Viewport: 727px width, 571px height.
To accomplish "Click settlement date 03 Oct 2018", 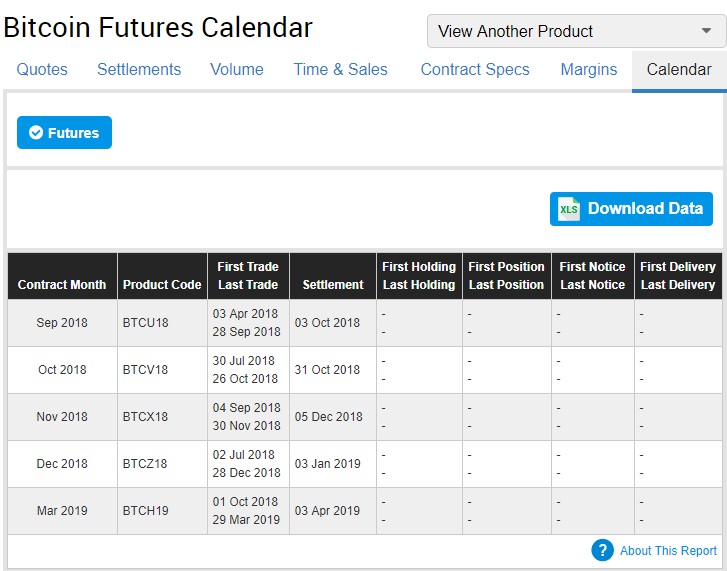I will (327, 323).
